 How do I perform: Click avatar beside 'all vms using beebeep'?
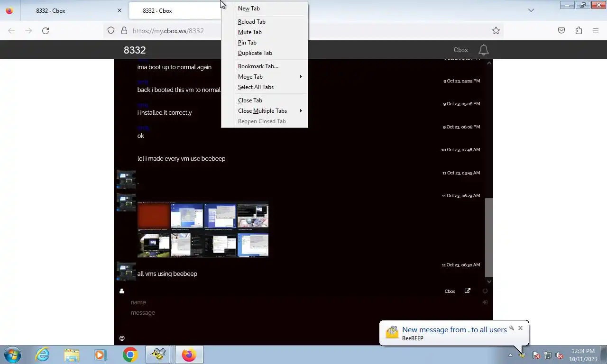[126, 272]
